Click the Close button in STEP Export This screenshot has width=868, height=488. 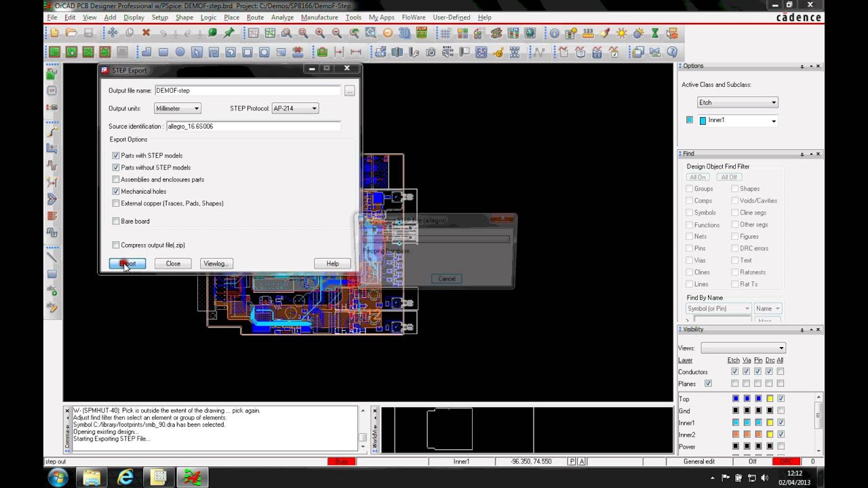[x=173, y=264]
